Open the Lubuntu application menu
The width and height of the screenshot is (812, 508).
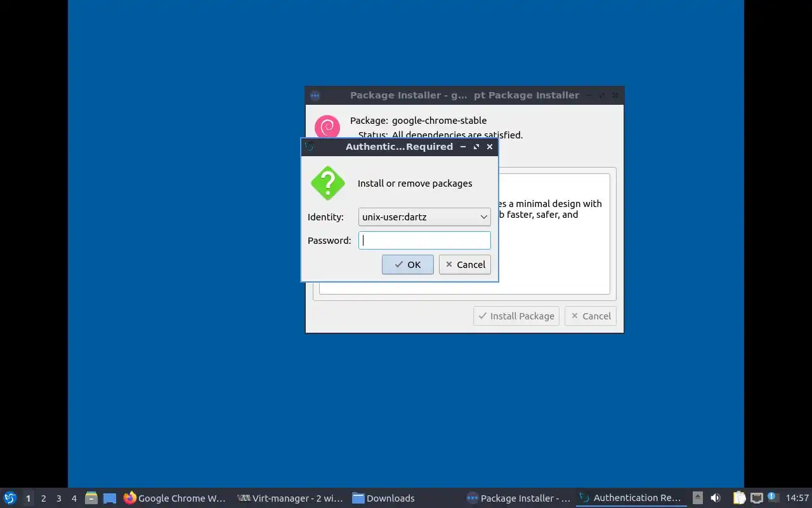(10, 498)
